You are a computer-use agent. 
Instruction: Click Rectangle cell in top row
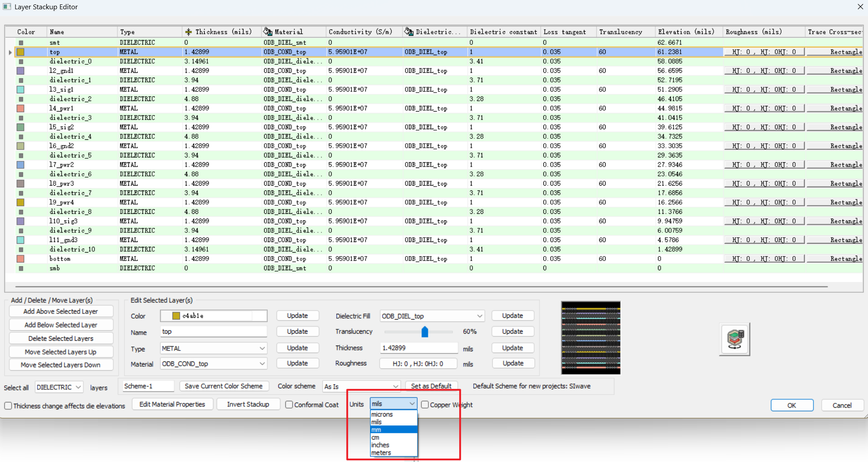pyautogui.click(x=834, y=52)
